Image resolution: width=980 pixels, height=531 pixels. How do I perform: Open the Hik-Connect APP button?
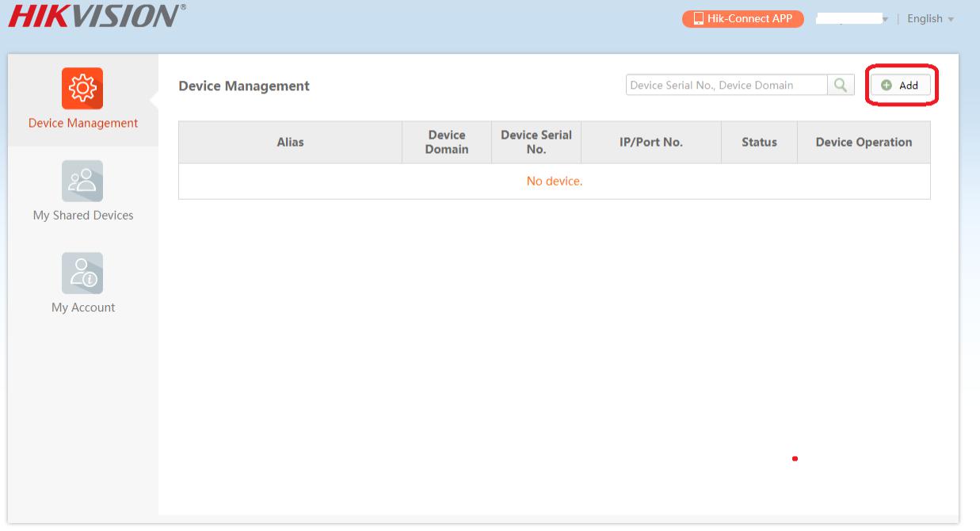pos(742,18)
